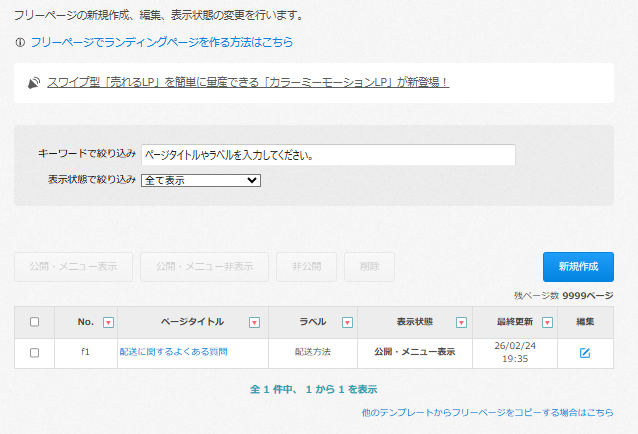
Task: Click the 公開・メニュー表示 bulk action button
Action: pos(73,267)
